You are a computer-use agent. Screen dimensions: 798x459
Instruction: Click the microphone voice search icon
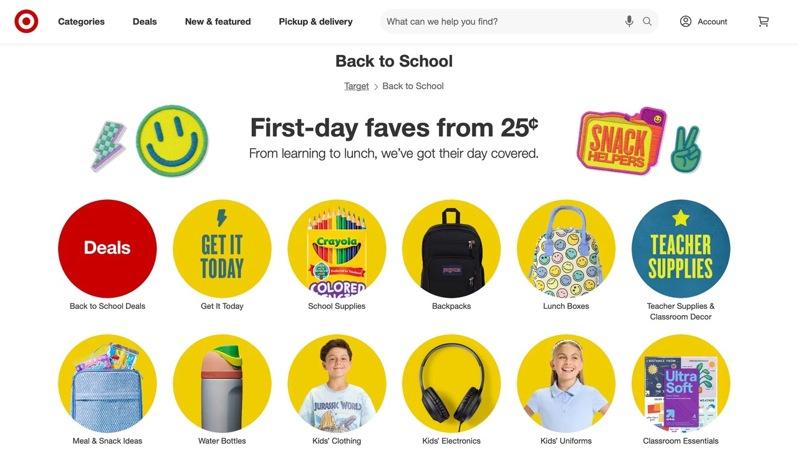click(x=629, y=21)
